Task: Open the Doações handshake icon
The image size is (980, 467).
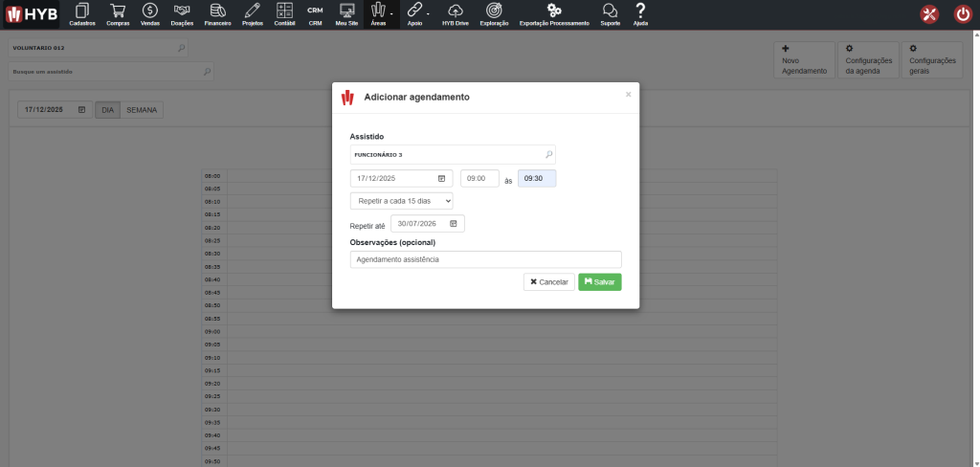Action: [x=182, y=11]
